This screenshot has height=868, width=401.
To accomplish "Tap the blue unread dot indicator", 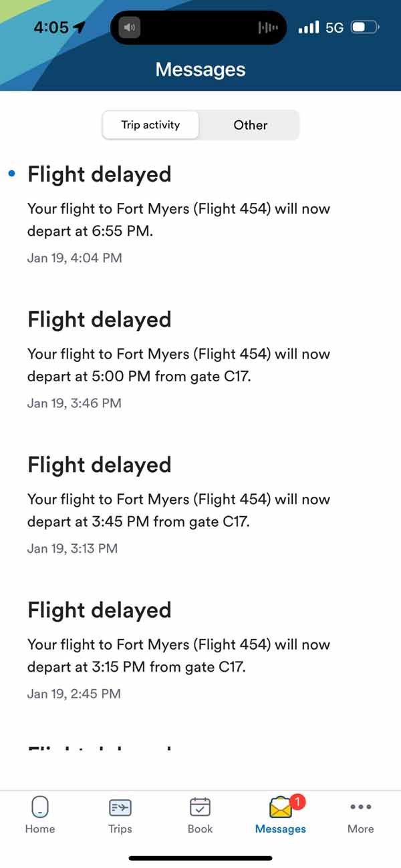I will pyautogui.click(x=11, y=174).
